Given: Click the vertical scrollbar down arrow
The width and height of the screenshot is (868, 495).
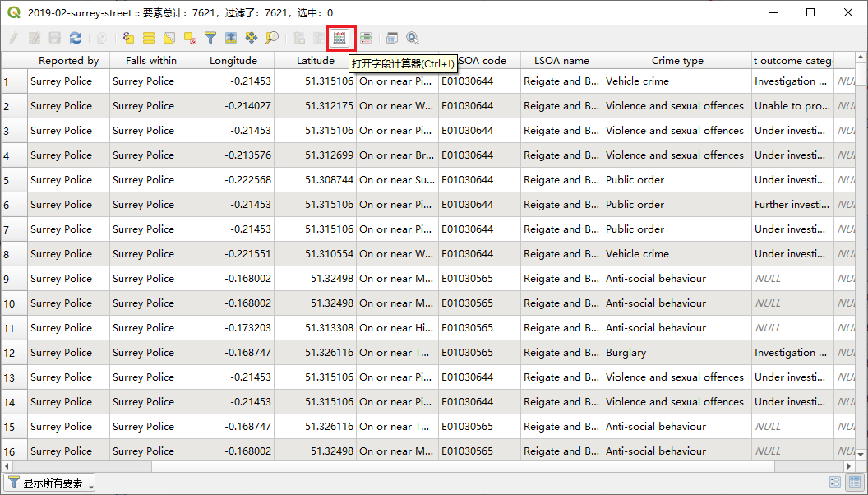Looking at the screenshot, I should [861, 455].
